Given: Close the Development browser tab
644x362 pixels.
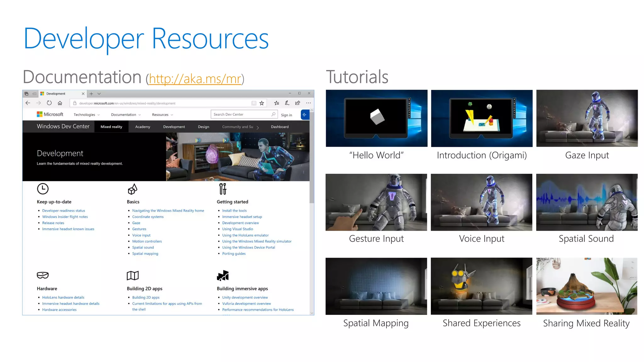Looking at the screenshot, I should click(83, 94).
